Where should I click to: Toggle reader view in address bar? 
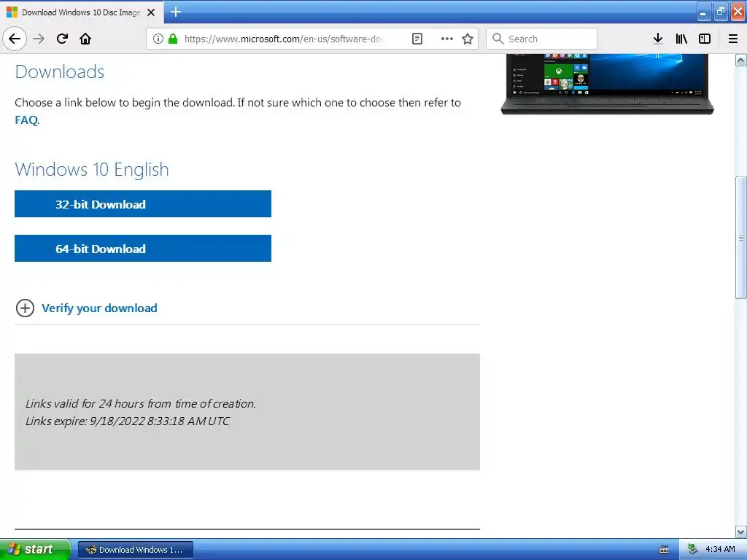click(x=417, y=39)
